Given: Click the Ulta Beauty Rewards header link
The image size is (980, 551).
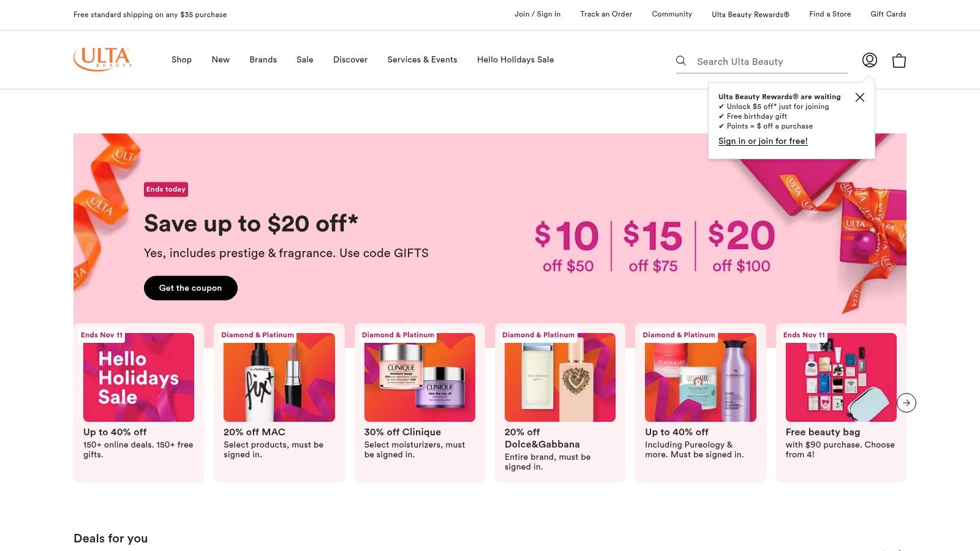Looking at the screenshot, I should pyautogui.click(x=750, y=14).
